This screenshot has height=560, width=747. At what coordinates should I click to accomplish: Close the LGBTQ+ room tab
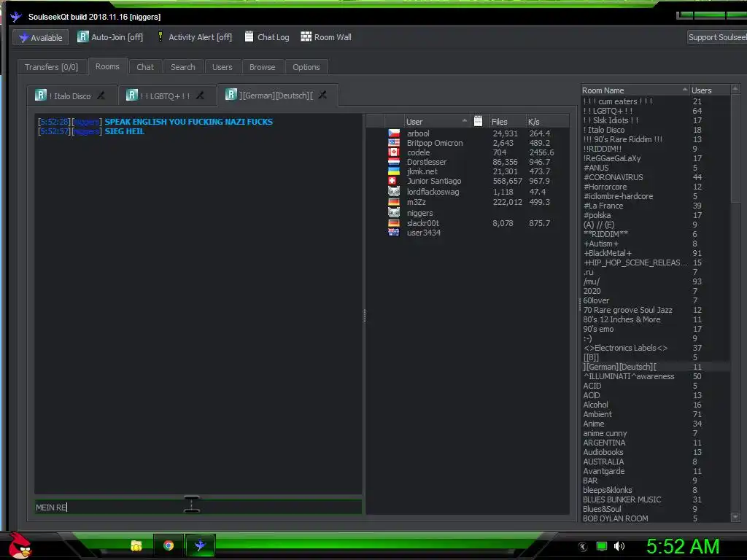click(x=200, y=96)
